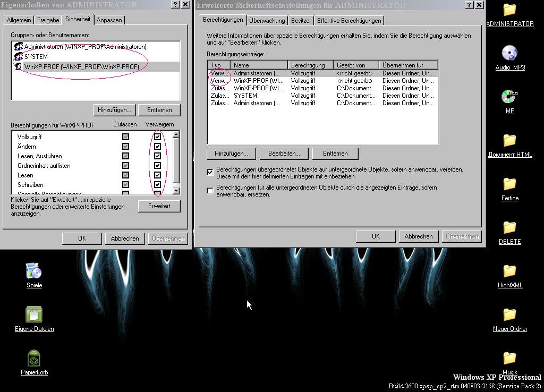This screenshot has width=544, height=392.
Task: Click OK in the Erweiterte Sicherheitseinstellungen dialog
Action: click(x=376, y=236)
